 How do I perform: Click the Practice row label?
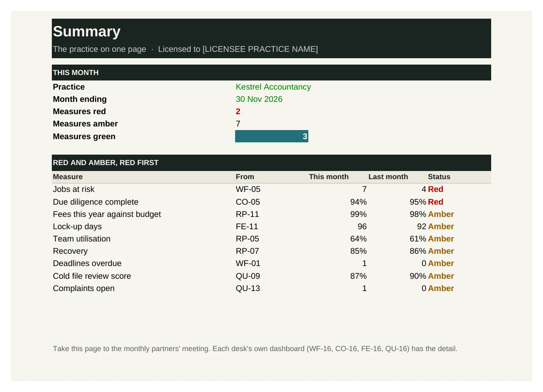click(x=69, y=87)
